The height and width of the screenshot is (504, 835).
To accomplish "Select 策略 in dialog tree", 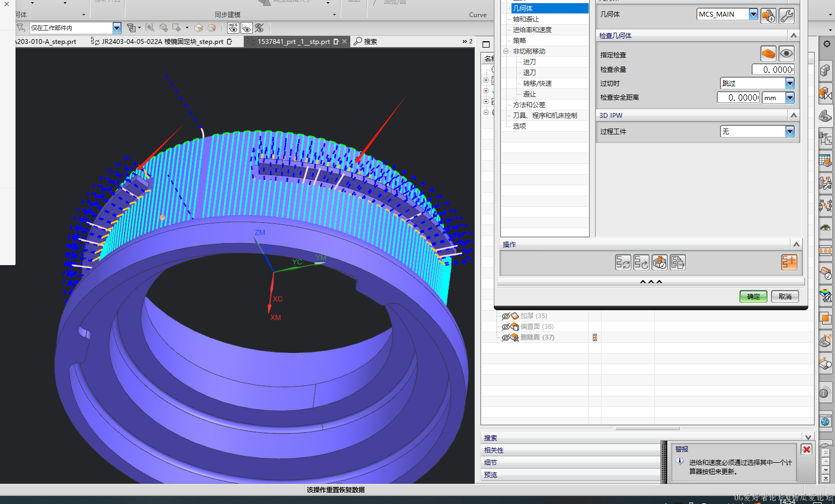I will (520, 41).
